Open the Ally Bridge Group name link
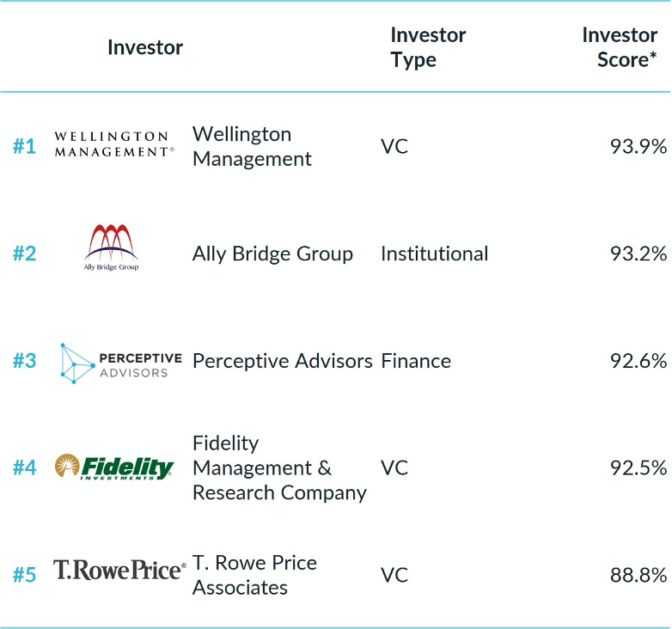 [272, 253]
